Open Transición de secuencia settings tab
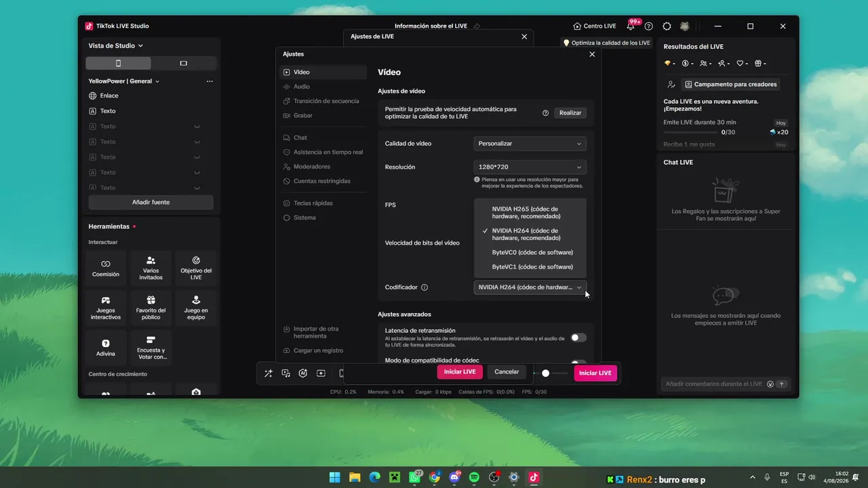The image size is (868, 488). (323, 101)
